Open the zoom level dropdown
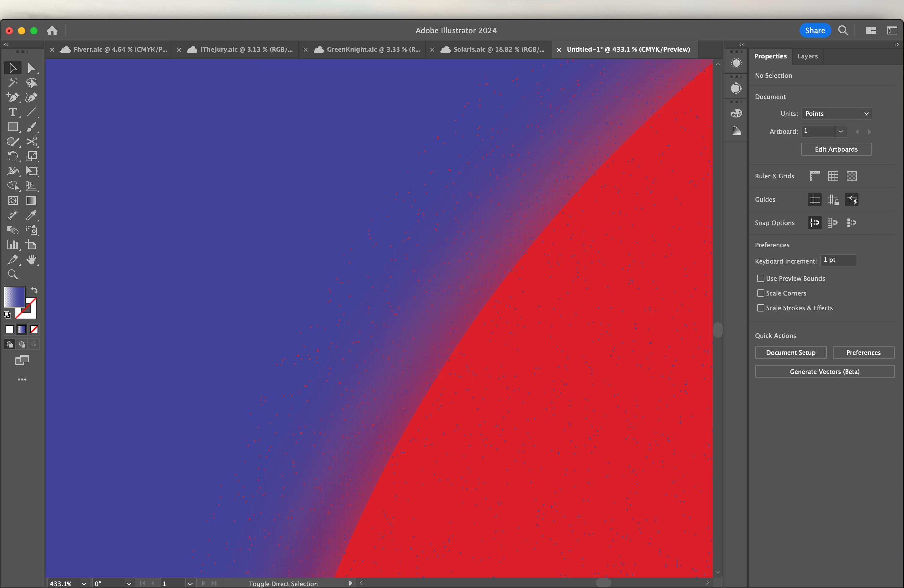904x588 pixels. (84, 583)
